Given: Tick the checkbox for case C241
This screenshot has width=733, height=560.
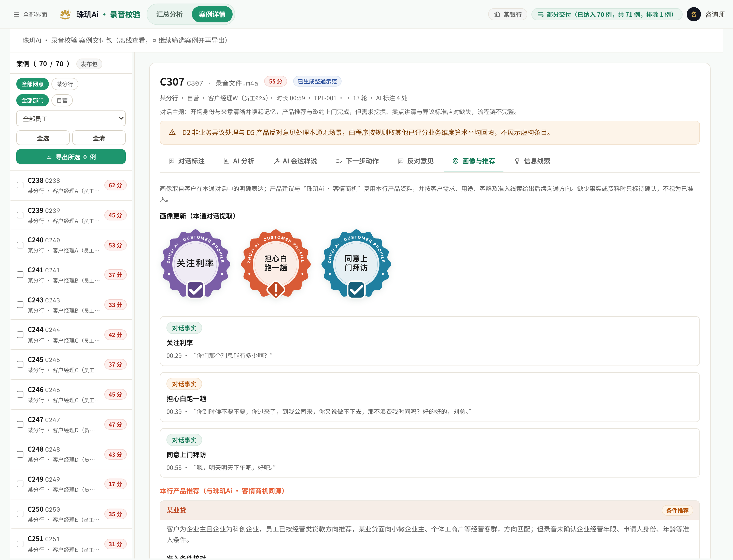Looking at the screenshot, I should click(20, 275).
